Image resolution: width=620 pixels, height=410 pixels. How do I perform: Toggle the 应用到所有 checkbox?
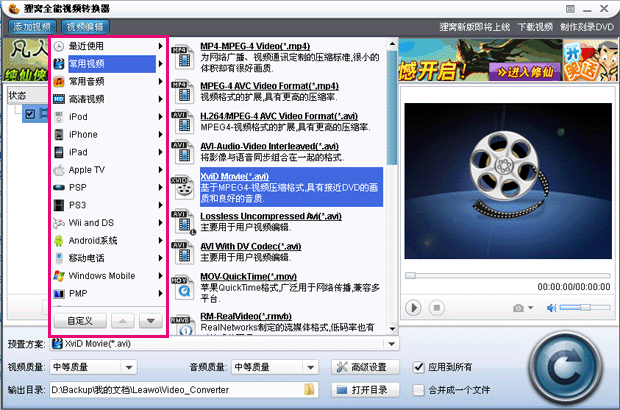[x=418, y=367]
